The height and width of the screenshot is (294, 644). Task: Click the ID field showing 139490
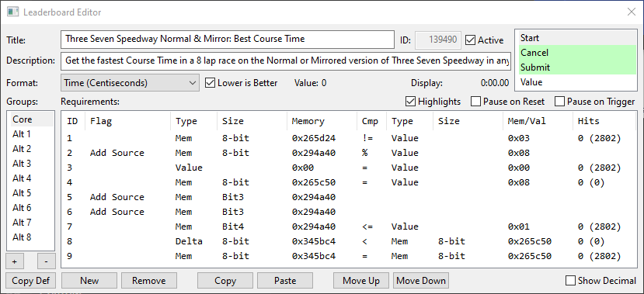(438, 40)
